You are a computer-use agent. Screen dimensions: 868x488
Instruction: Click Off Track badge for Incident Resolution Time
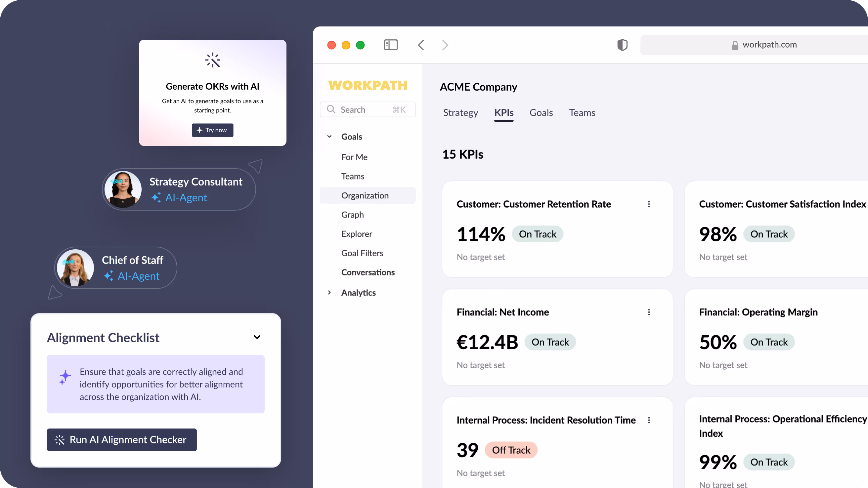point(511,450)
